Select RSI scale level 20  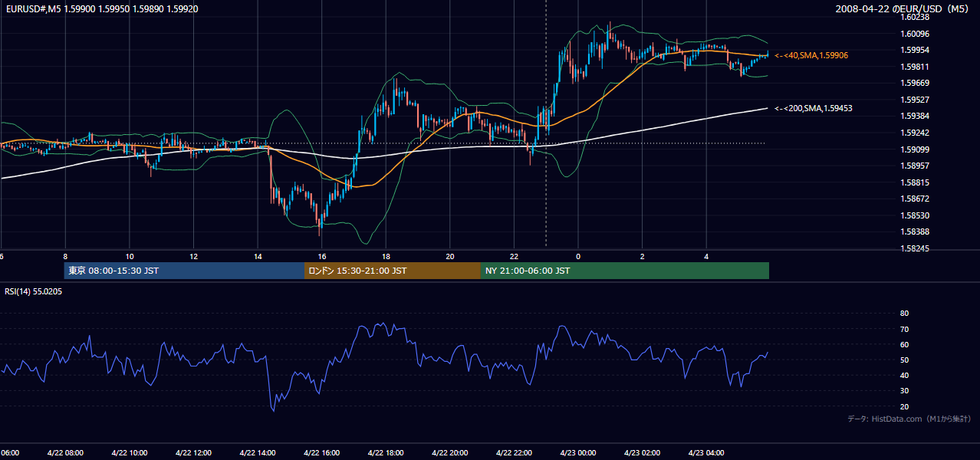(x=904, y=406)
